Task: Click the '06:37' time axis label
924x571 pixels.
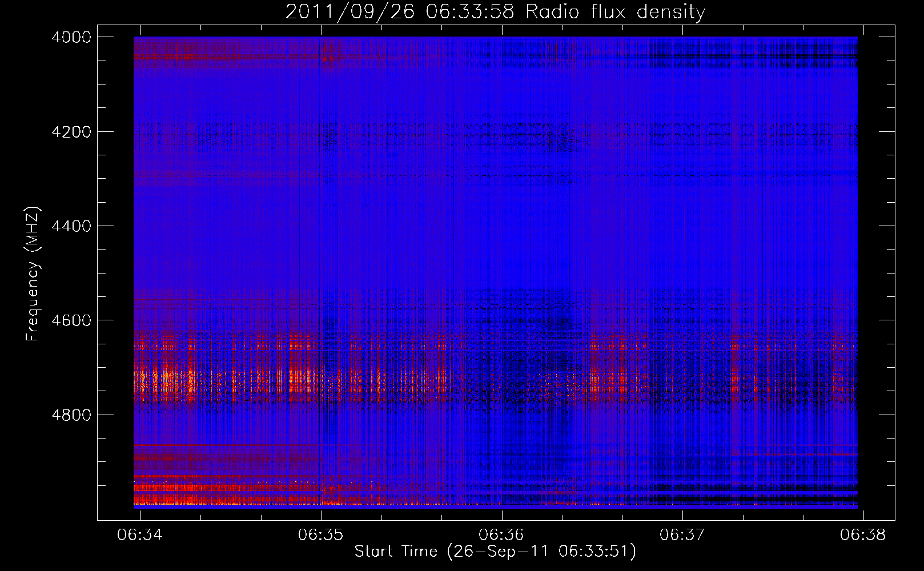Action: 682,534
